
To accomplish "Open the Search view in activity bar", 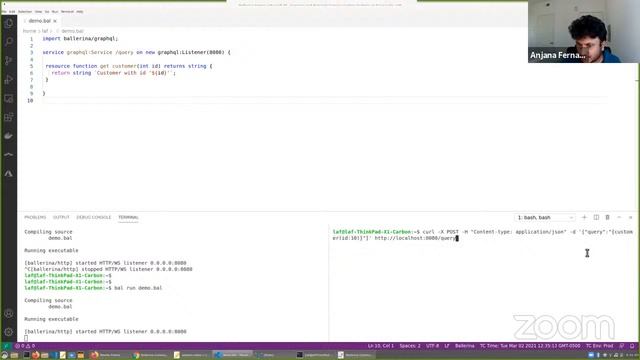I will (9, 42).
